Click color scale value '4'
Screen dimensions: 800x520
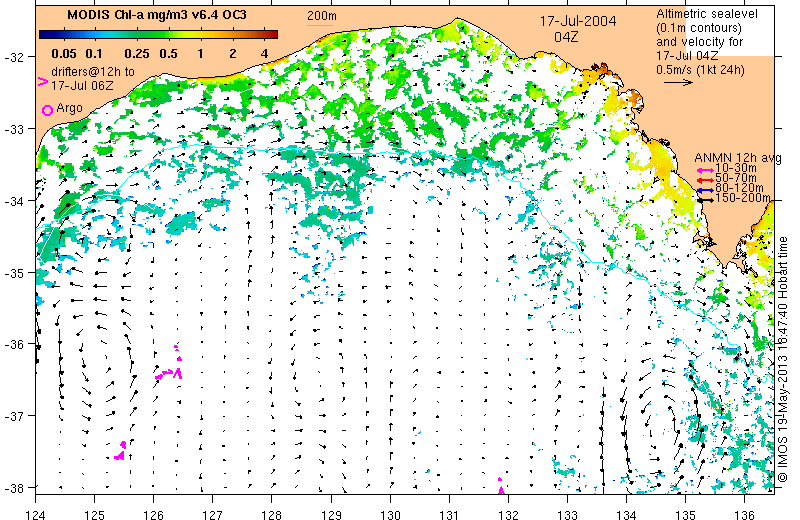264,54
